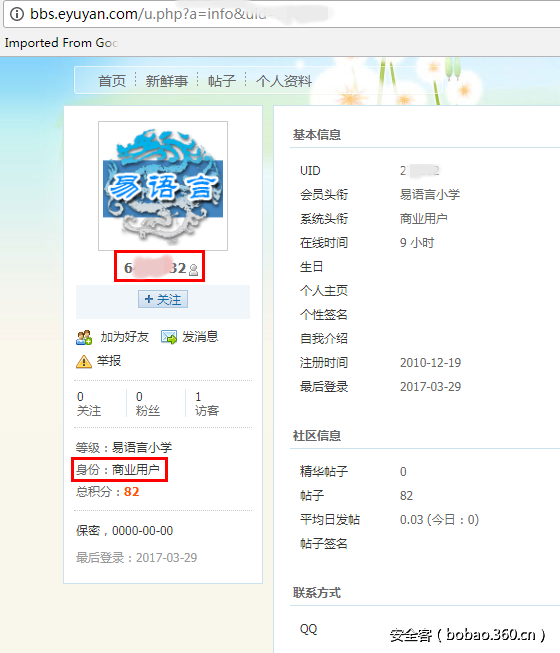
Task: Click the +关注 follow button
Action: (x=163, y=299)
